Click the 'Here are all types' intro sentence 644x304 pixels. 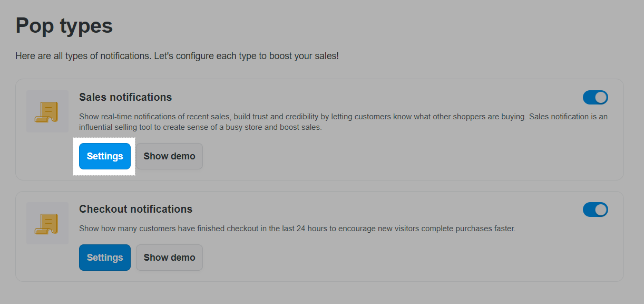pos(83,55)
